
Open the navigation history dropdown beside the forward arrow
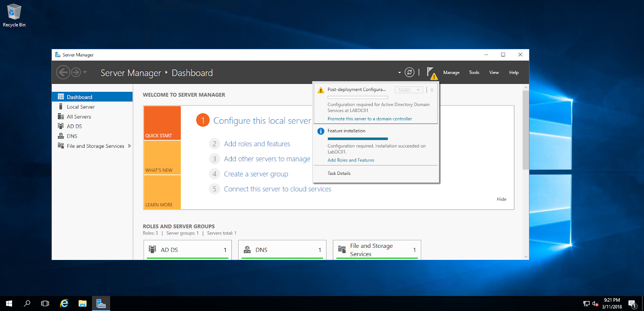pyautogui.click(x=85, y=73)
